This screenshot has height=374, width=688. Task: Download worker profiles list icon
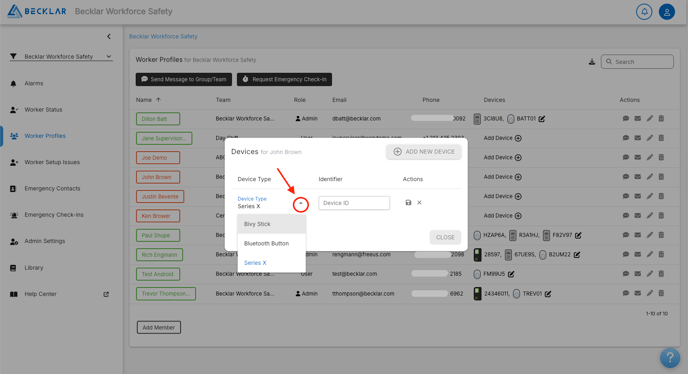591,62
